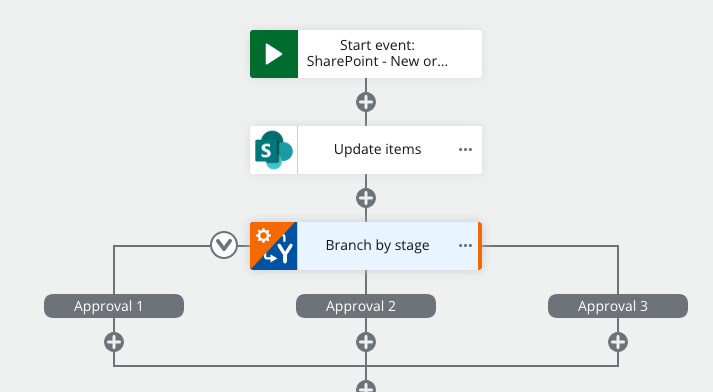The image size is (713, 392).
Task: Select the Approval 2 branch label
Action: click(x=366, y=306)
